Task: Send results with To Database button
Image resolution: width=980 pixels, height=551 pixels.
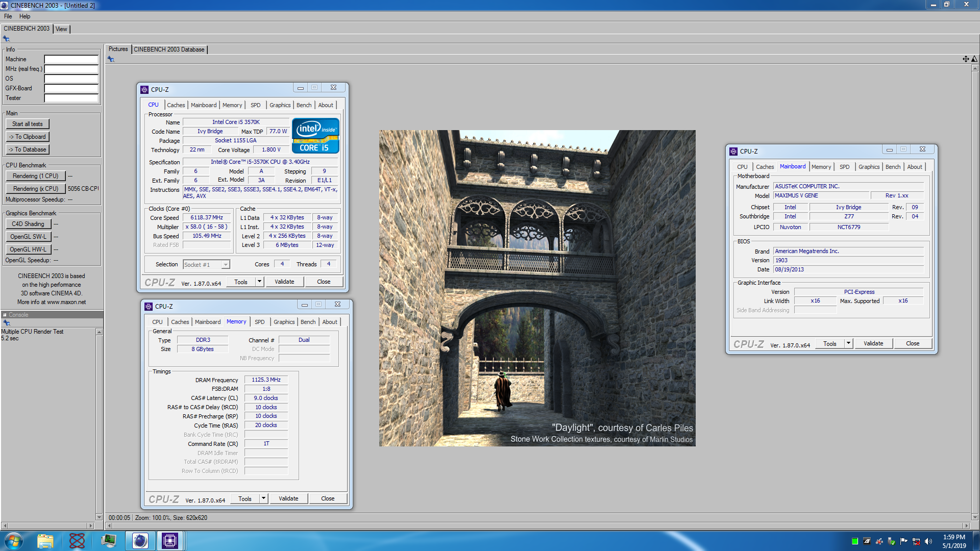Action: click(x=28, y=149)
